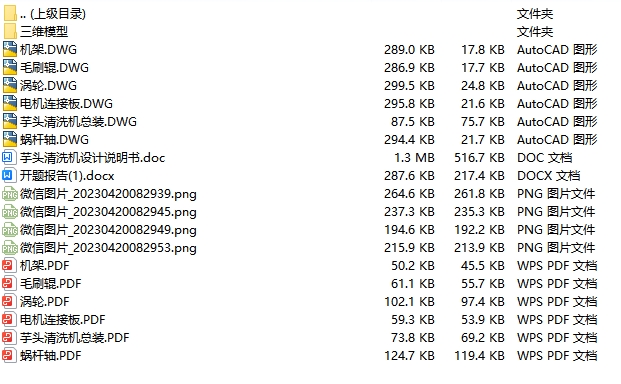Image resolution: width=621 pixels, height=384 pixels.
Task: Select 芋头清洗机总装.DWG in the list
Action: pyautogui.click(x=78, y=122)
